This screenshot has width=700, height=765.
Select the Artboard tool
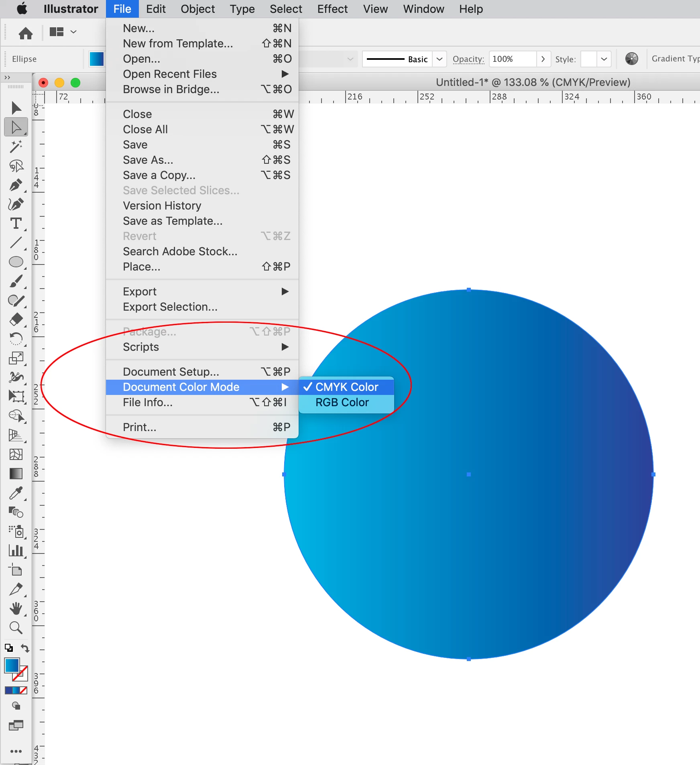(x=16, y=570)
